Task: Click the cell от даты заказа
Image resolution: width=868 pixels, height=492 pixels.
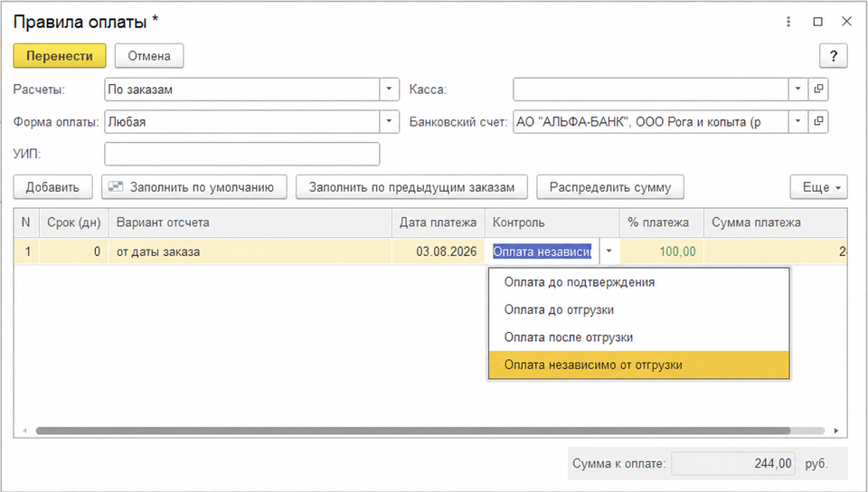Action: coord(250,251)
